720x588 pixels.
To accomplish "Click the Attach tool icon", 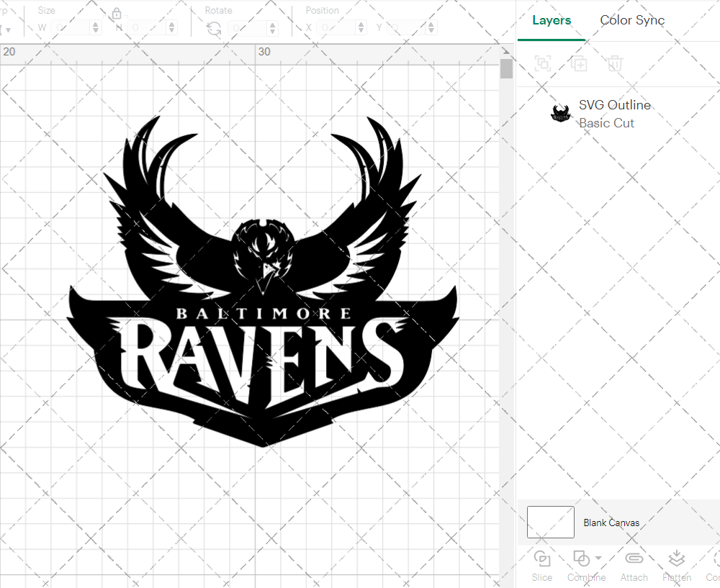I will click(x=634, y=558).
